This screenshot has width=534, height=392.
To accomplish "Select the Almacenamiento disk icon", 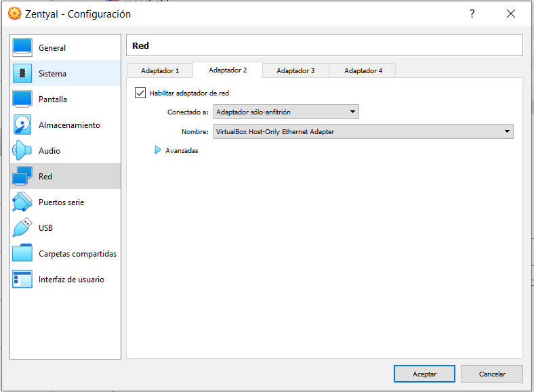I will pos(22,125).
